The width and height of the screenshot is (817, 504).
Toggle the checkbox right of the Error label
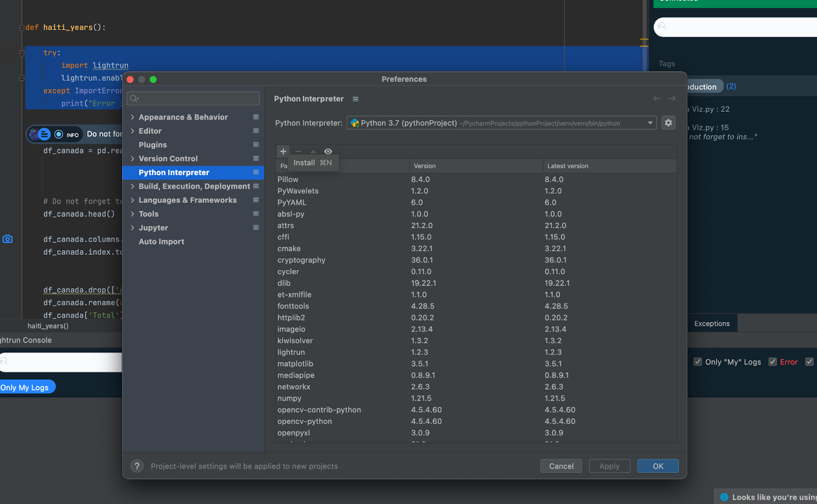coord(809,362)
